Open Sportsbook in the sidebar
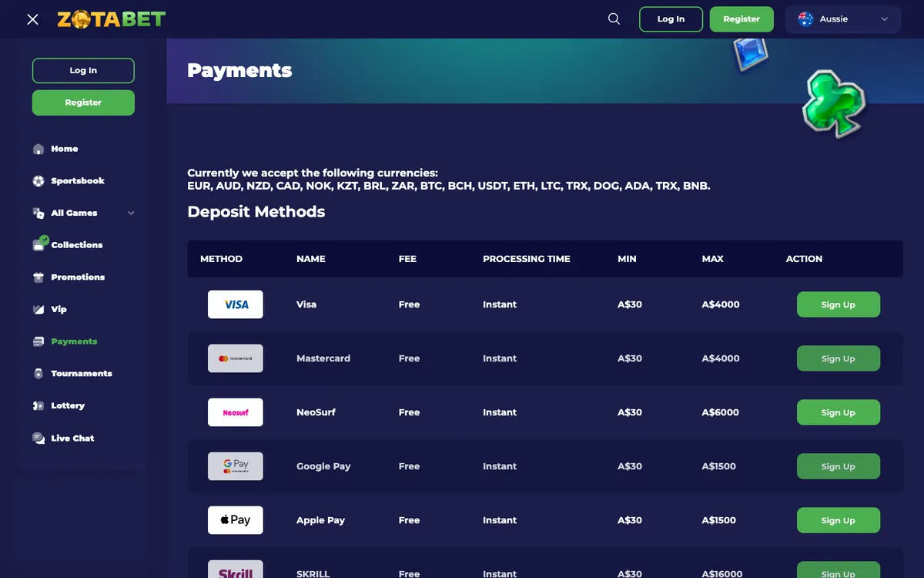The width and height of the screenshot is (924, 578). (78, 181)
